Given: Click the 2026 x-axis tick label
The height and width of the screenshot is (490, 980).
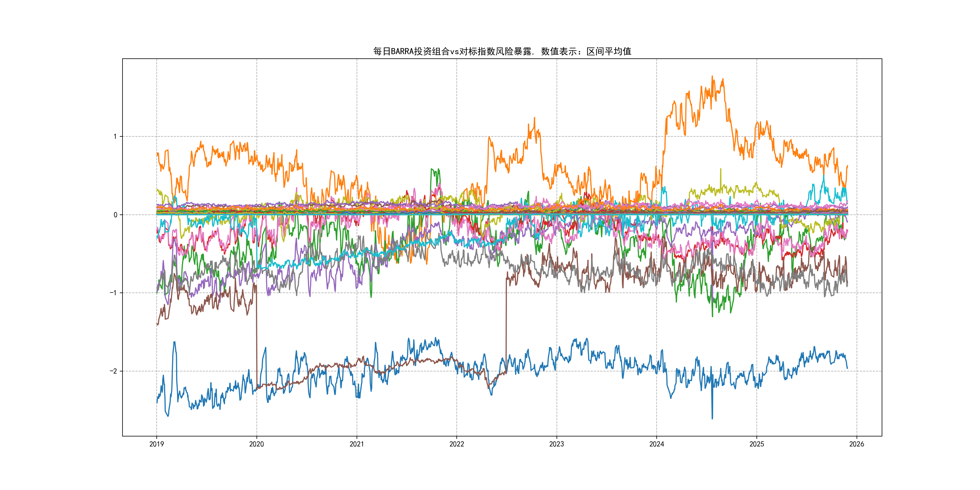Looking at the screenshot, I should coord(857,444).
